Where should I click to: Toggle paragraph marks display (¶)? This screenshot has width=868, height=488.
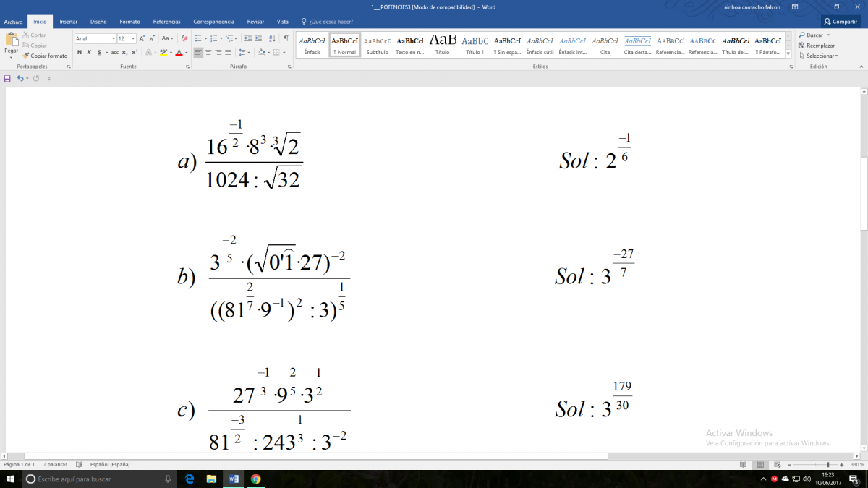coord(286,38)
